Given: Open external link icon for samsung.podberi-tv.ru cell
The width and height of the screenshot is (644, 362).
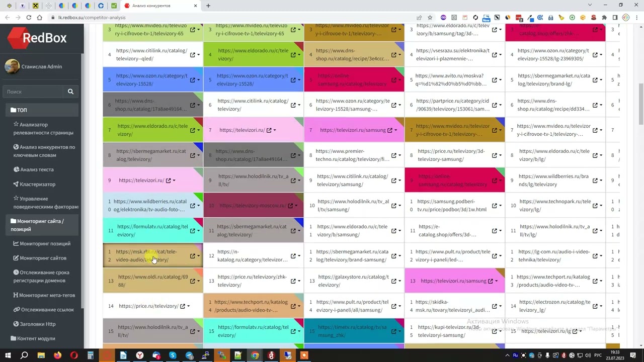Looking at the screenshot, I should (495, 206).
